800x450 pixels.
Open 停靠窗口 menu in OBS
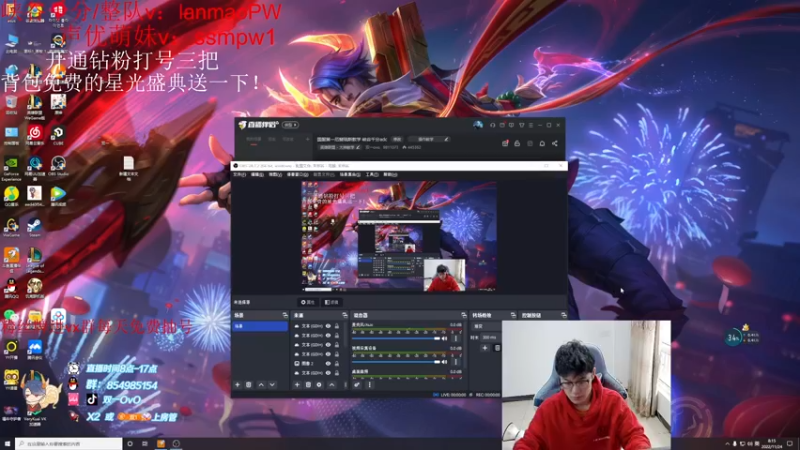click(297, 174)
